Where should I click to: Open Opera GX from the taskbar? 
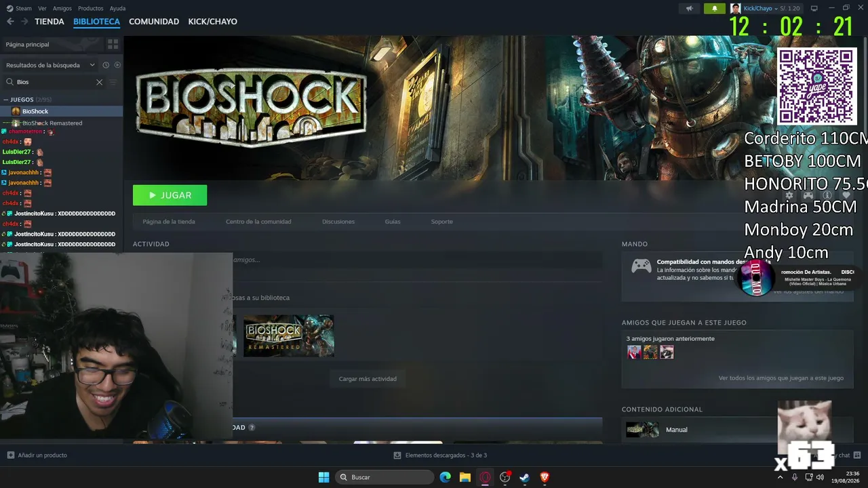[485, 477]
